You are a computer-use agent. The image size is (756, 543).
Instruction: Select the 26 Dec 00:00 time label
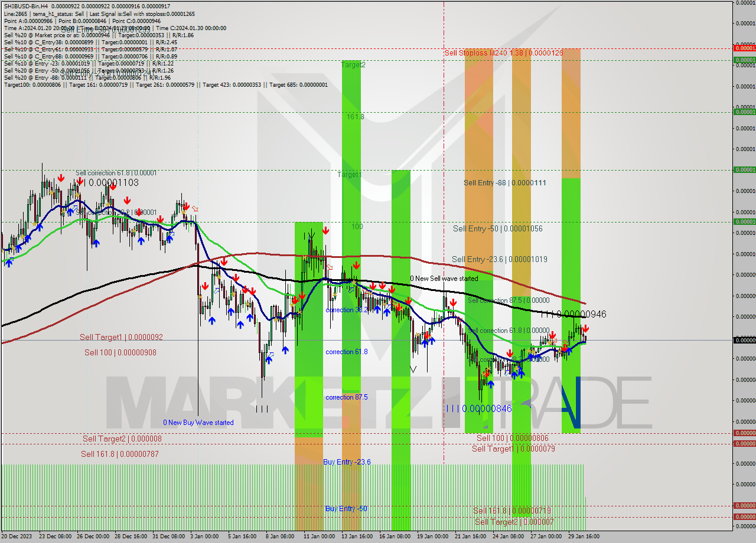pos(93,537)
